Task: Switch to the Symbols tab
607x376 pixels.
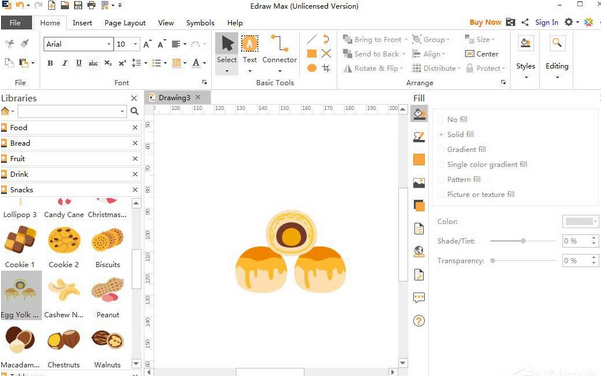Action: (200, 23)
